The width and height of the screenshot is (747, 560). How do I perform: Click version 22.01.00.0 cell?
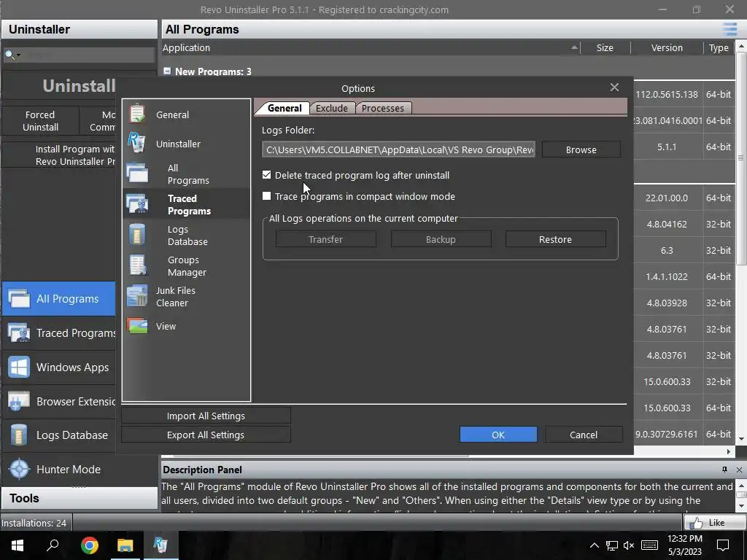pyautogui.click(x=667, y=198)
